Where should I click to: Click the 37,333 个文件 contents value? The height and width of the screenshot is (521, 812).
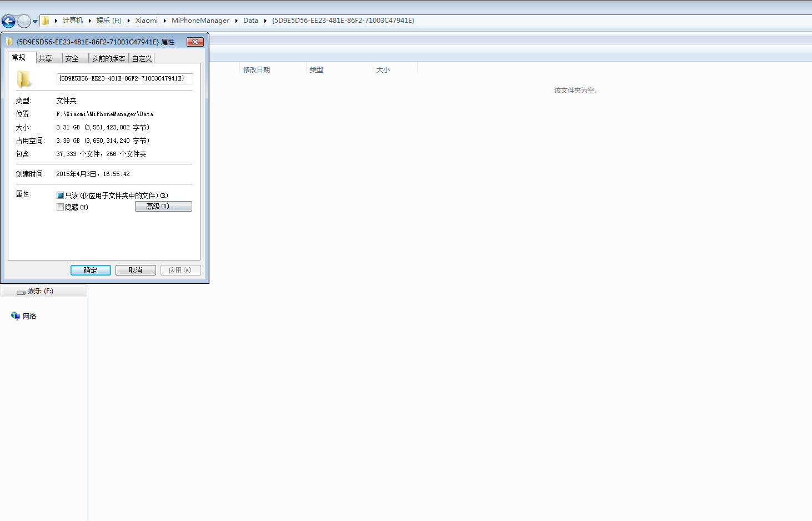point(101,154)
